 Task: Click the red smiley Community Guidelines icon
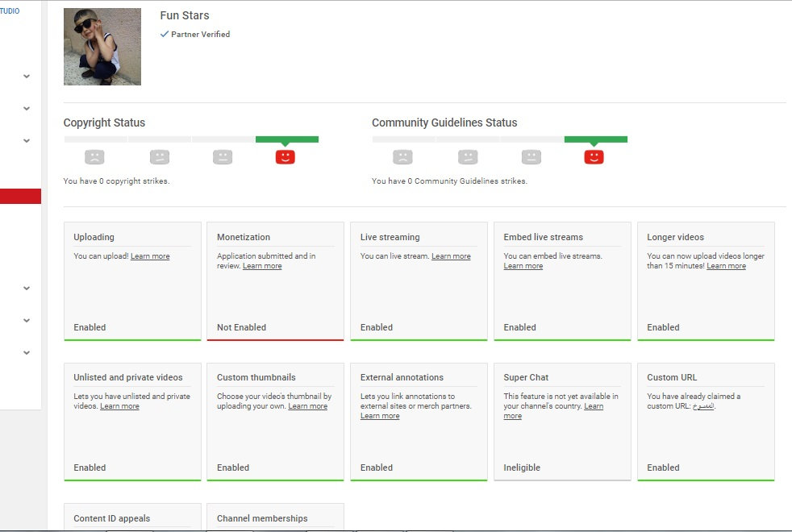click(x=594, y=157)
